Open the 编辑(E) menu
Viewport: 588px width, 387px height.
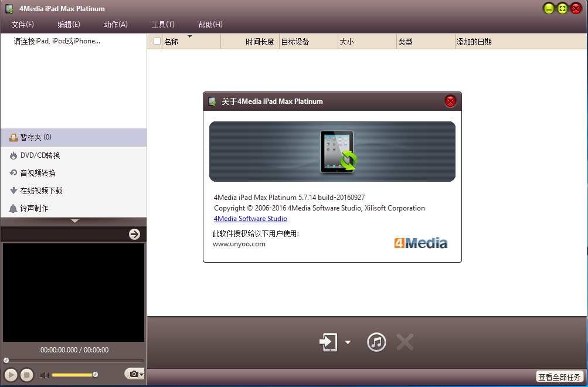click(69, 25)
